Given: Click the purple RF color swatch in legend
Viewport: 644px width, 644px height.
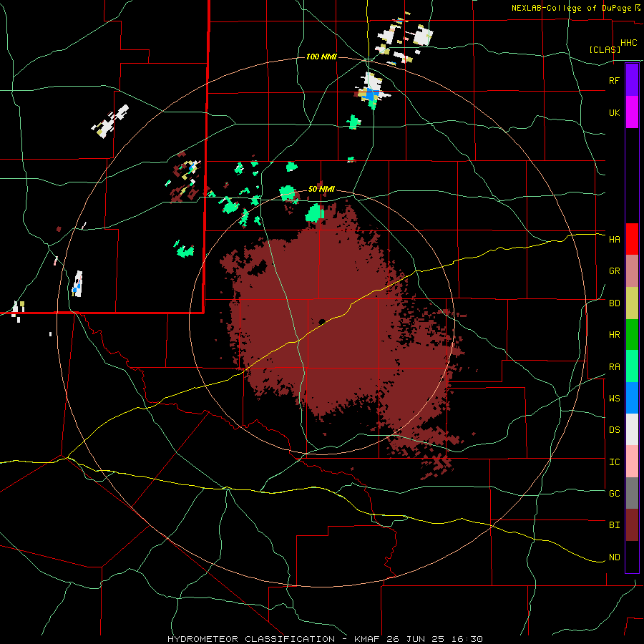Looking at the screenshot, I should coord(632,80).
